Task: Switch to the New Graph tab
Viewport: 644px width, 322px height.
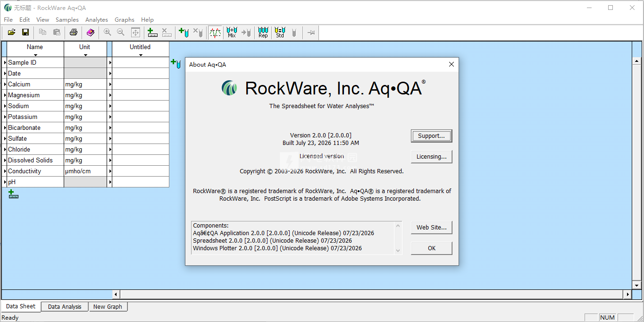Action: click(x=108, y=307)
